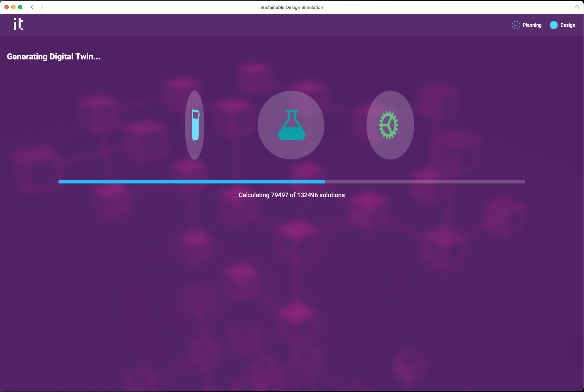Image resolution: width=584 pixels, height=392 pixels.
Task: Select the Design step label
Action: click(568, 25)
